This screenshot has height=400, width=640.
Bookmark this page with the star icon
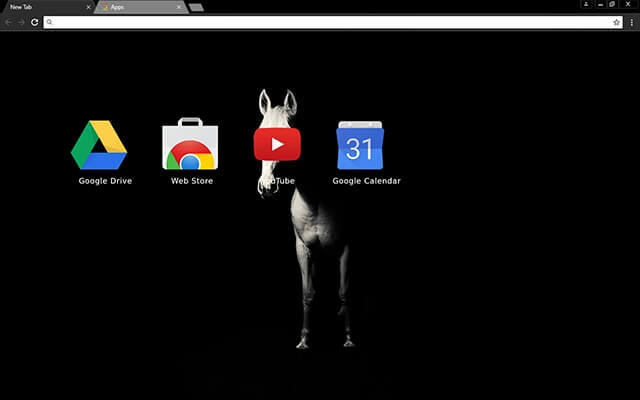click(616, 22)
